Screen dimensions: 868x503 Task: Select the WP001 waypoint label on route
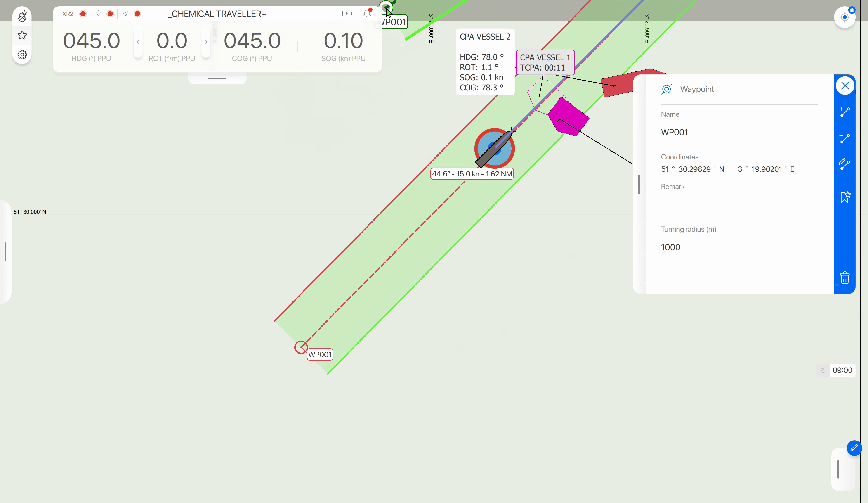320,354
